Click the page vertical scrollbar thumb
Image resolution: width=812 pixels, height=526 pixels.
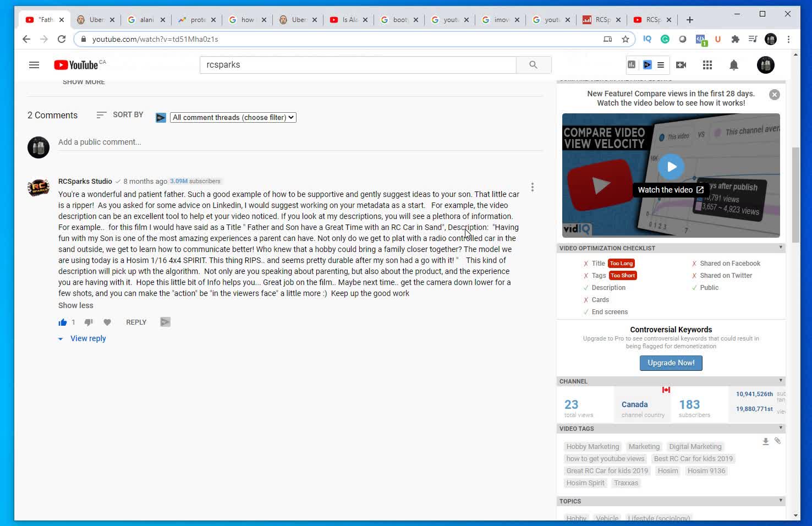click(795, 195)
